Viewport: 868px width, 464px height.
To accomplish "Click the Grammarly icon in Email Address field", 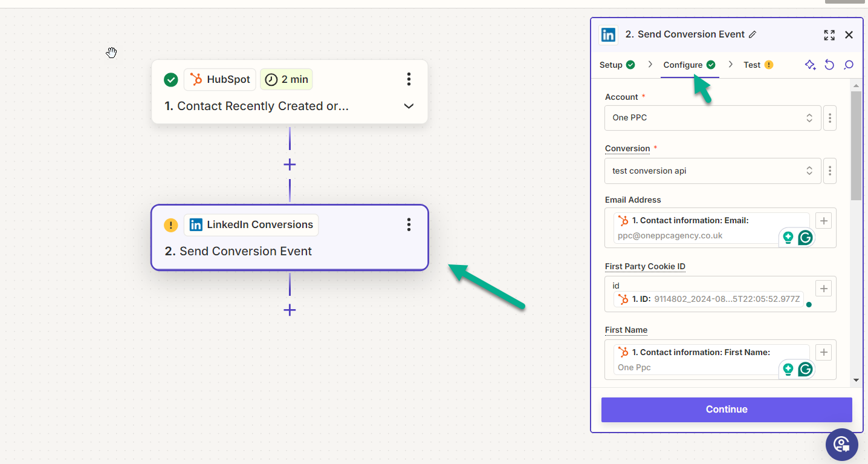I will (x=805, y=238).
